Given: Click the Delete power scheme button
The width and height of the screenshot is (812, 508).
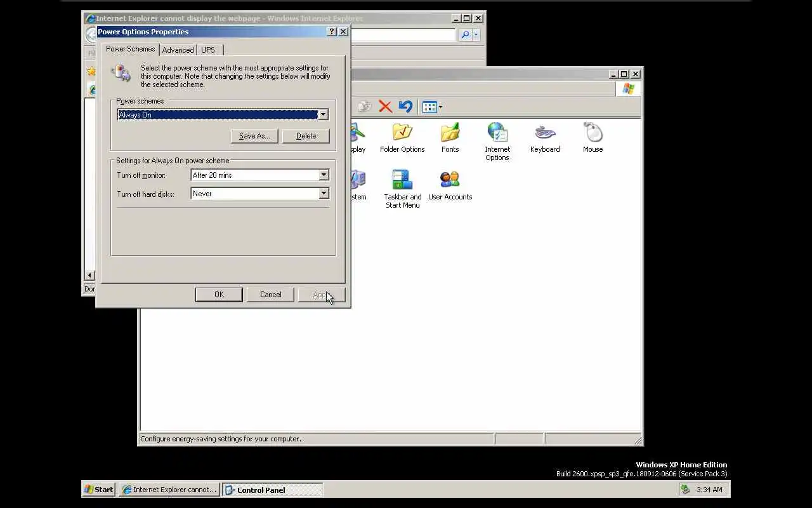Looking at the screenshot, I should 306,136.
